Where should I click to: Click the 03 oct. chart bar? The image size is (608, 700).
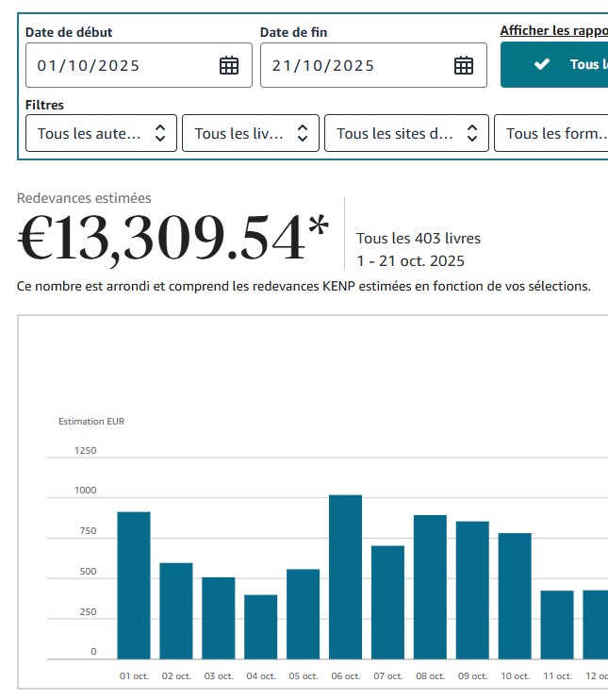point(219,618)
